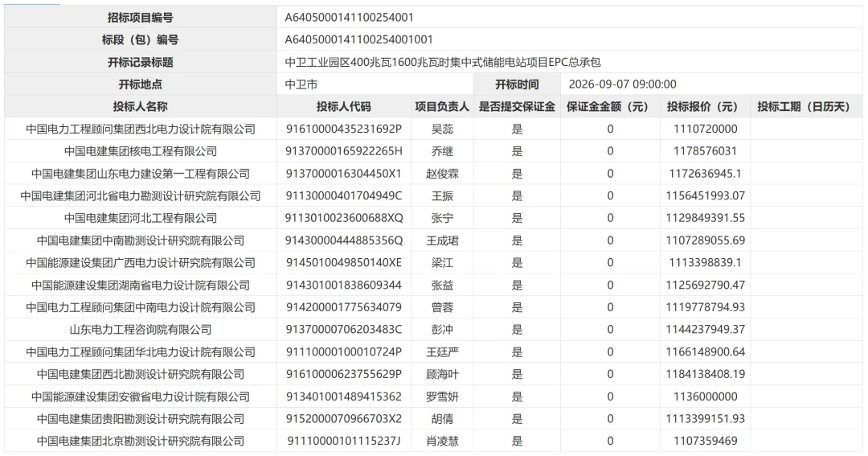Click bid price 1125692790.47
Viewport: 868px width, 456px height.
coord(706,285)
